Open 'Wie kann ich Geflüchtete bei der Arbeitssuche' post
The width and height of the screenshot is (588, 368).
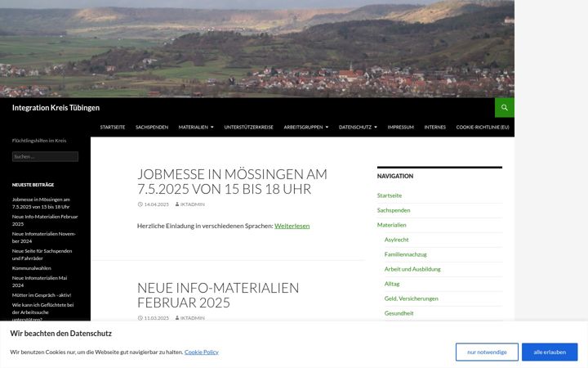[42, 312]
